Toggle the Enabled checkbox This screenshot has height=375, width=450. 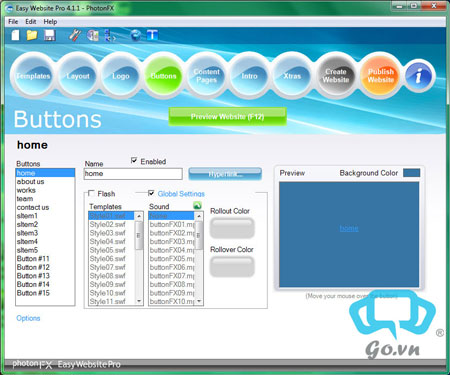[134, 161]
